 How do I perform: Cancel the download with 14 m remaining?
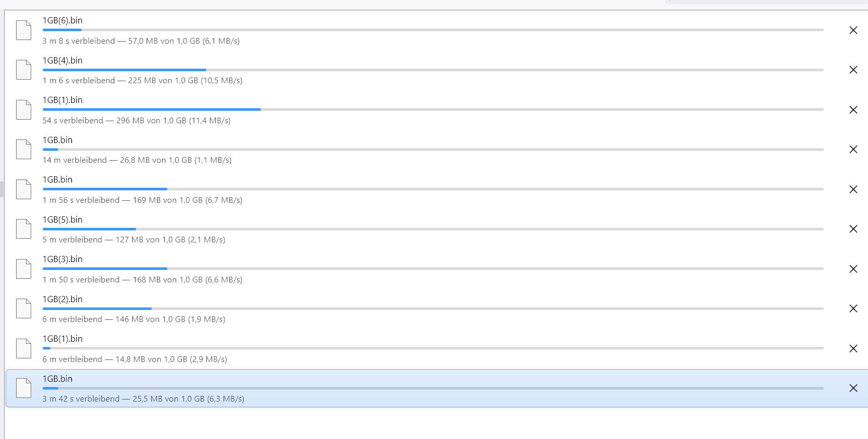tap(853, 149)
